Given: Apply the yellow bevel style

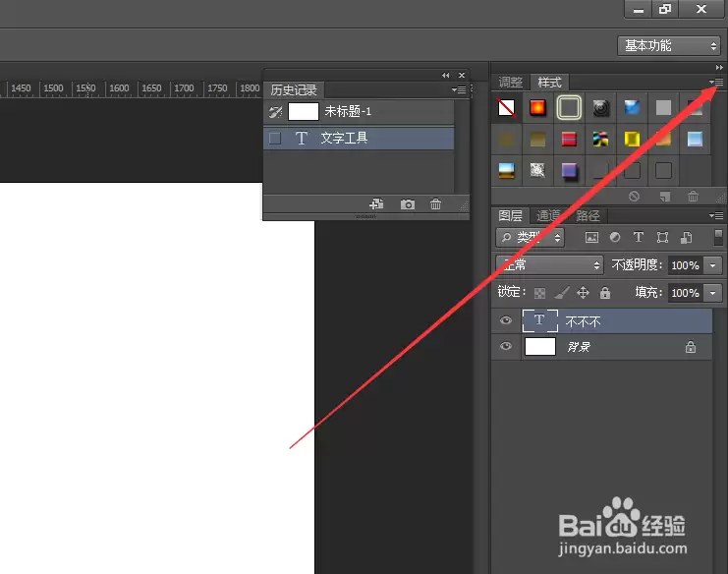Looking at the screenshot, I should pos(632,139).
